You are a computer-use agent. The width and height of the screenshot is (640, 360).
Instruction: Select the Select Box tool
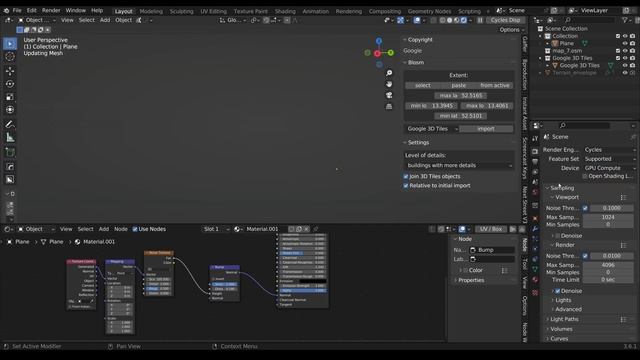(x=10, y=43)
